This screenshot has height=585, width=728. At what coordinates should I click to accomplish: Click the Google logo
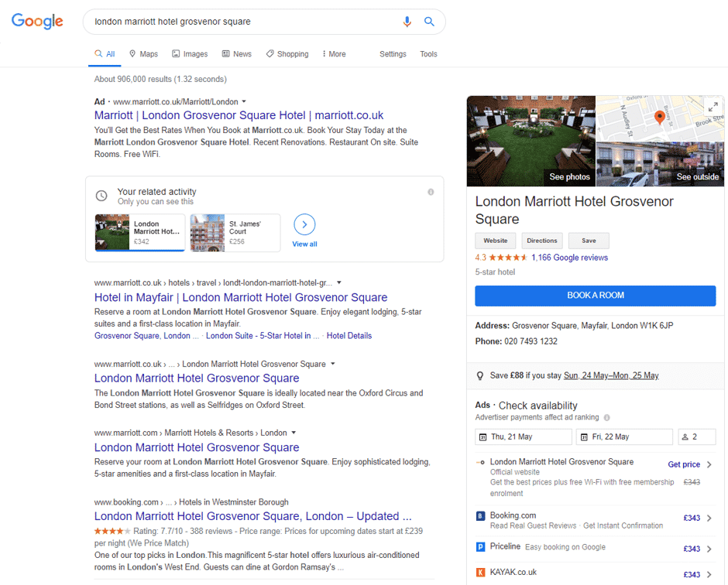(x=37, y=21)
